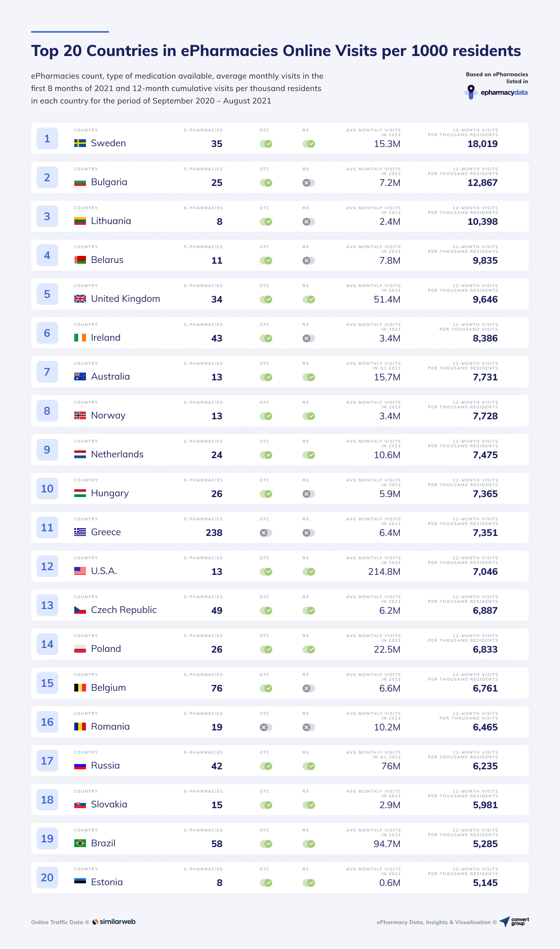This screenshot has height=949, width=560.
Task: Toggle the RX switch for Bulgaria
Action: (x=309, y=183)
